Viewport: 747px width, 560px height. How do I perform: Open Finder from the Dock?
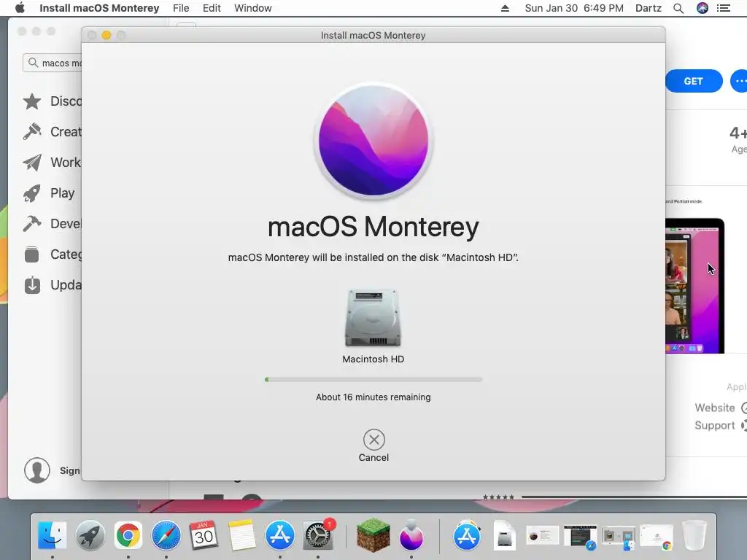pyautogui.click(x=52, y=535)
